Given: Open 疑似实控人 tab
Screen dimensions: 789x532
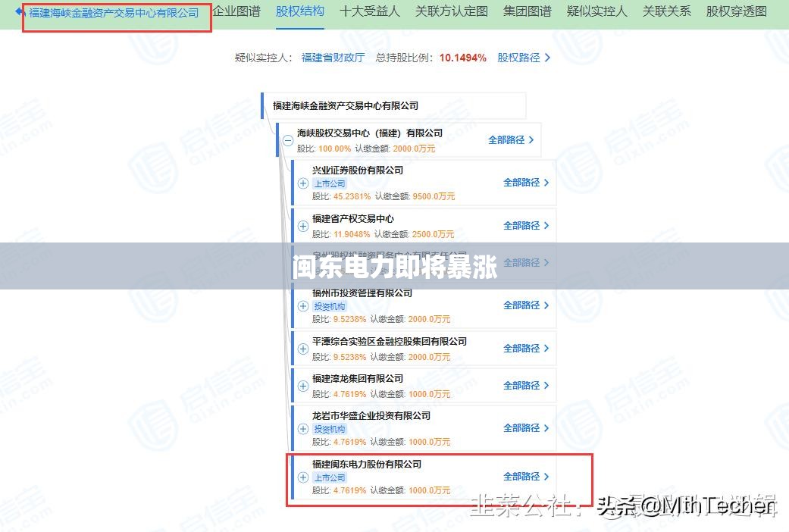Looking at the screenshot, I should (596, 11).
